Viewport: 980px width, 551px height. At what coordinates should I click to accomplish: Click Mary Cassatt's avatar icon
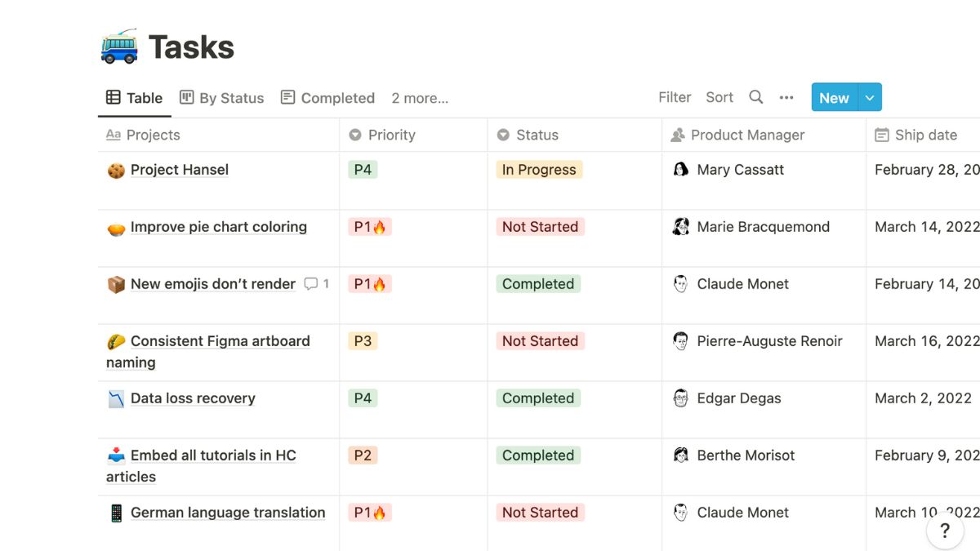coord(680,170)
